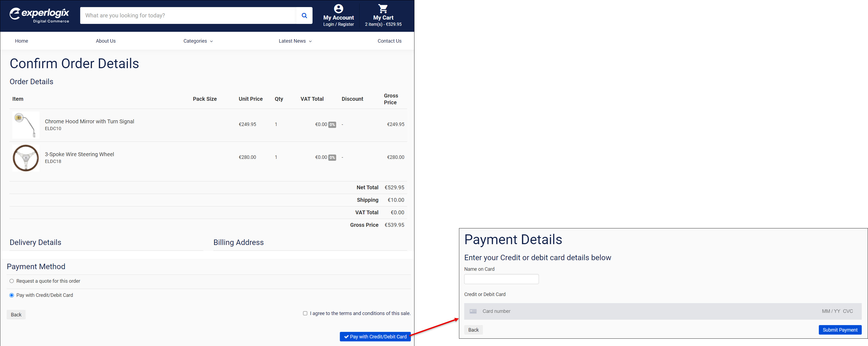Click the Chrome Hood Mirror product thumbnail
The image size is (868, 346).
coord(25,125)
